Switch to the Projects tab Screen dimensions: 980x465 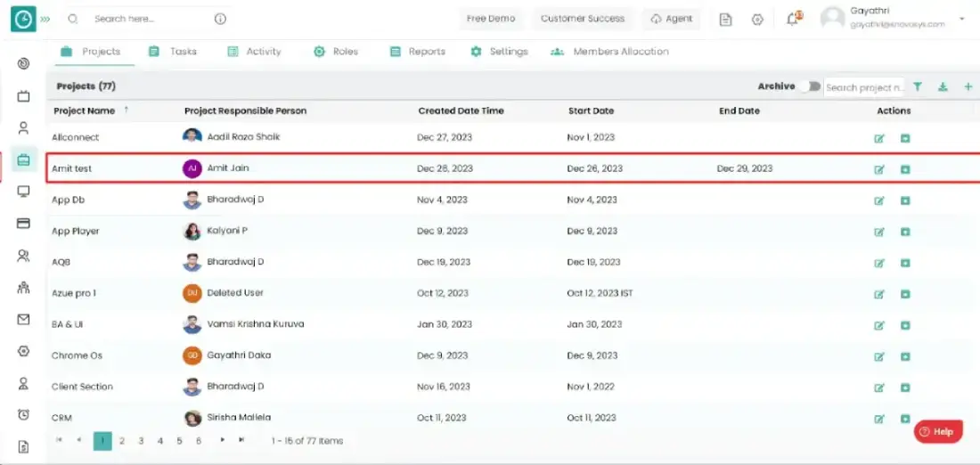coord(91,52)
